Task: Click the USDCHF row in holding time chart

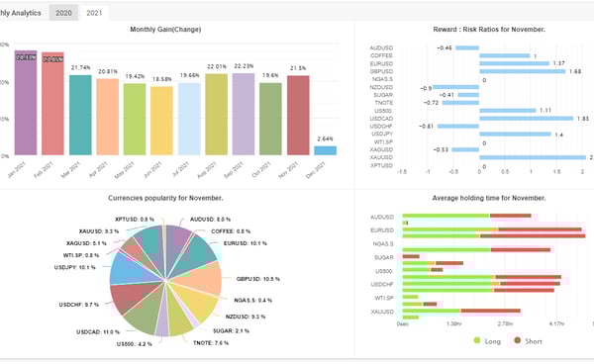Action: coord(481,284)
